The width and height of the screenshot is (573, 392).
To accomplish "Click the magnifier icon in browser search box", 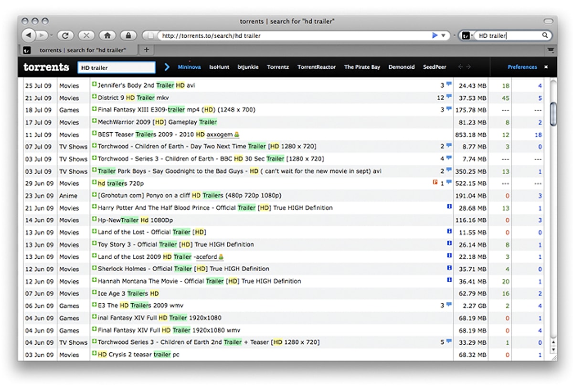I will [545, 35].
